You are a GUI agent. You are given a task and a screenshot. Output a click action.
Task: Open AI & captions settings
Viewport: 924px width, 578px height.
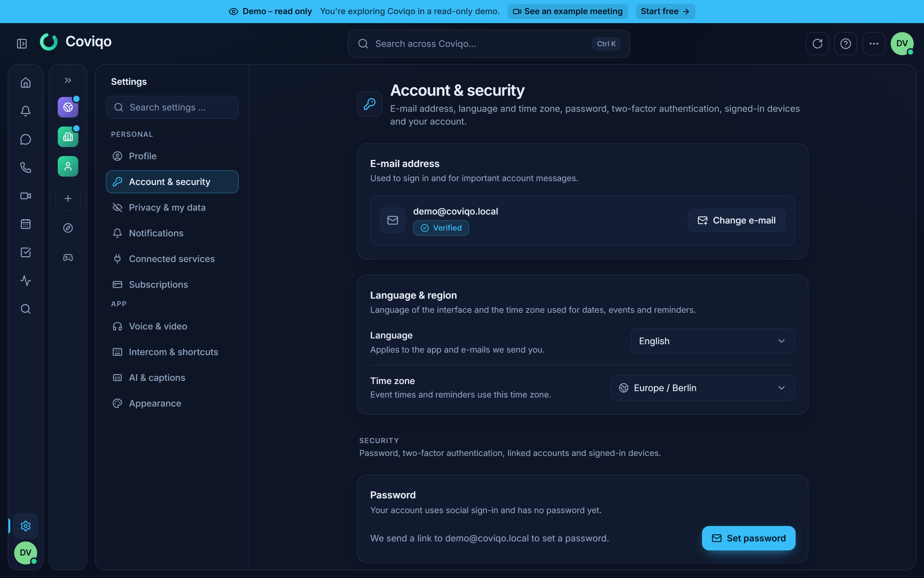coord(172,378)
